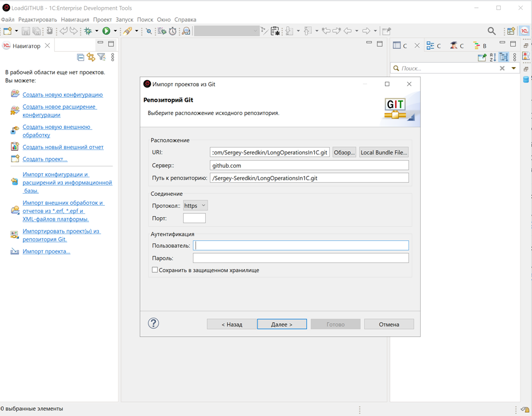
Task: Switch to graduate-cap icon tab in right panel
Action: tap(457, 45)
